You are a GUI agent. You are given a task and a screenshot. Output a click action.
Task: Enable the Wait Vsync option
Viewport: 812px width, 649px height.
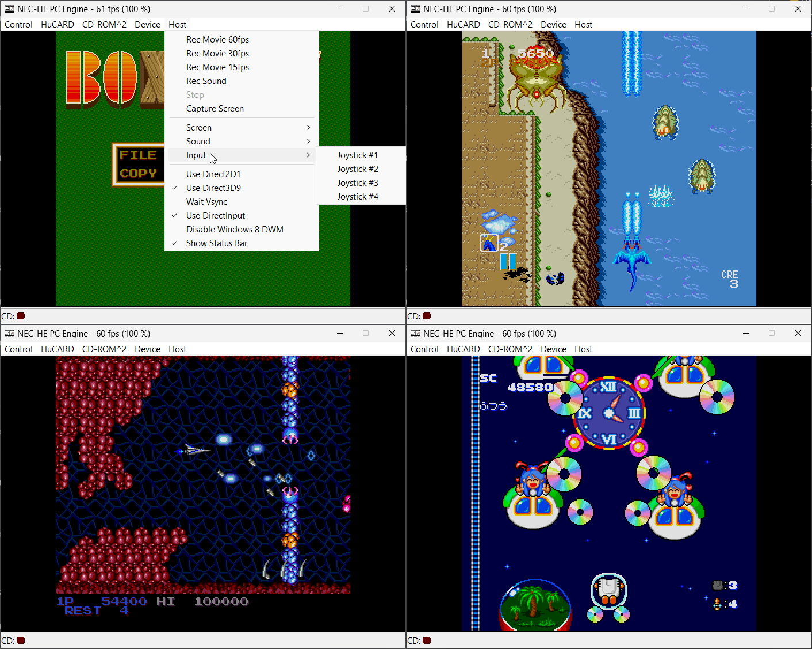pyautogui.click(x=206, y=202)
